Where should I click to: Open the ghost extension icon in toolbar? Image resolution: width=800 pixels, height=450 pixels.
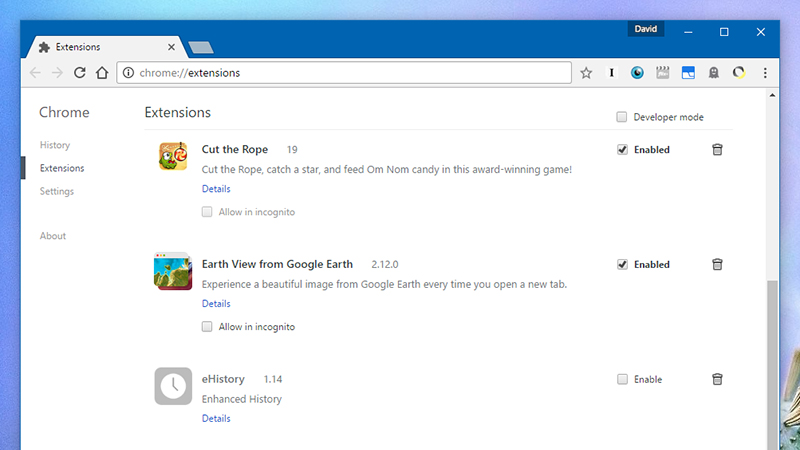click(x=714, y=73)
